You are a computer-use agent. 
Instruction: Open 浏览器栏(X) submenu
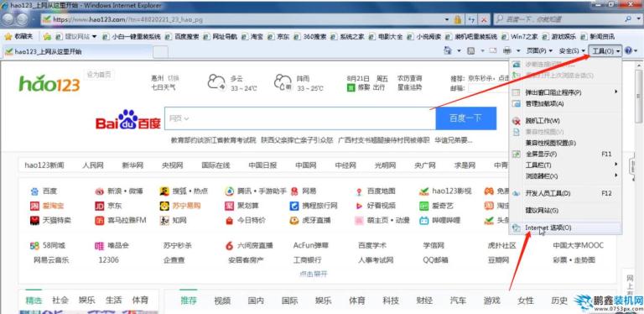(565, 176)
